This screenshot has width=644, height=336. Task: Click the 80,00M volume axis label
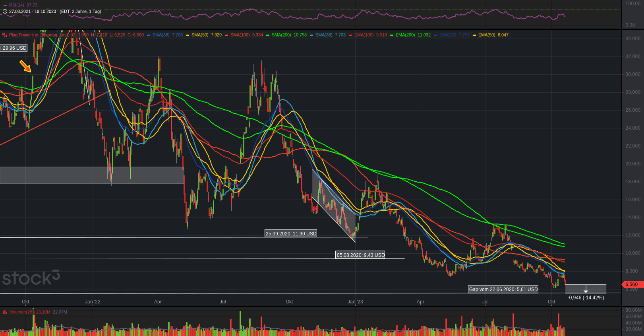pos(634,310)
